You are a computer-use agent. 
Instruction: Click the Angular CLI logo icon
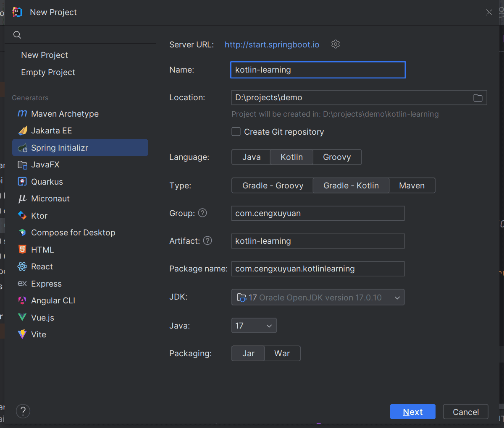tap(22, 300)
